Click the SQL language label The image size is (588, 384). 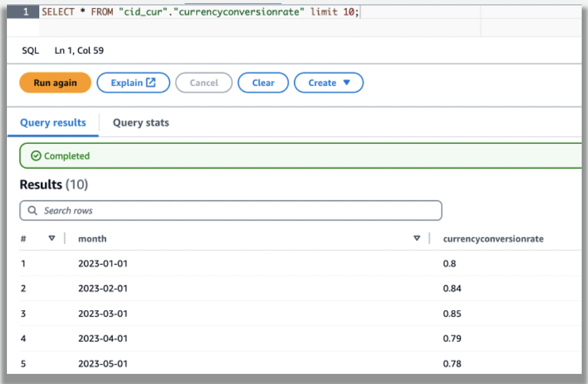point(30,51)
